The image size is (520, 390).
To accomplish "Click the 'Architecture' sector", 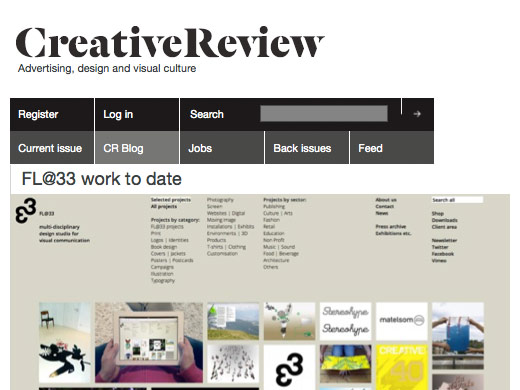I will click(x=276, y=260).
